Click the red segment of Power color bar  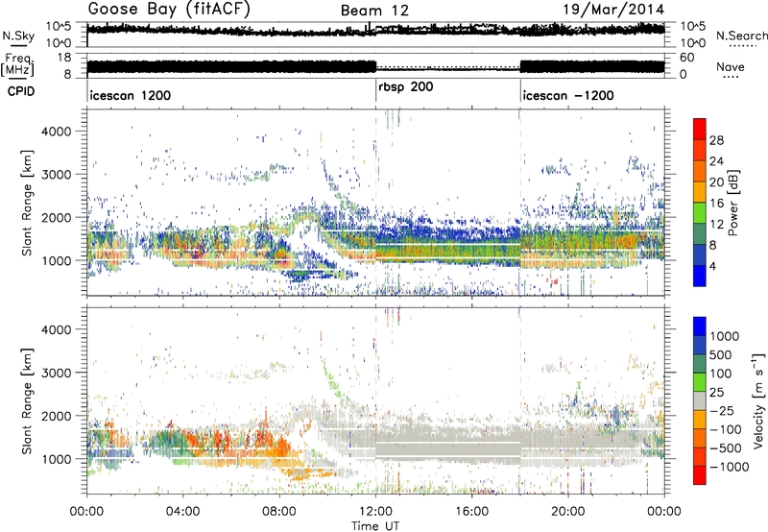[700, 129]
